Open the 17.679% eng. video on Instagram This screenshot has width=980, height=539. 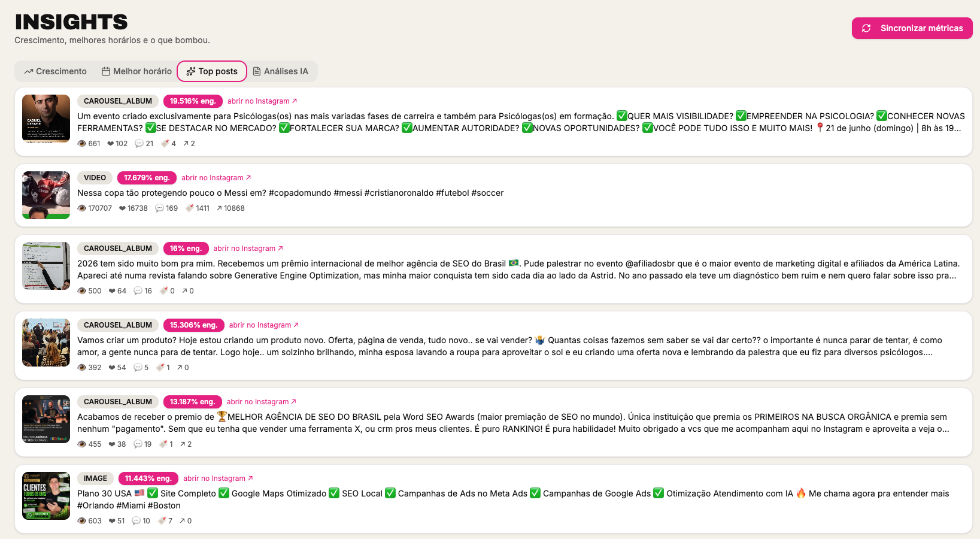(216, 178)
